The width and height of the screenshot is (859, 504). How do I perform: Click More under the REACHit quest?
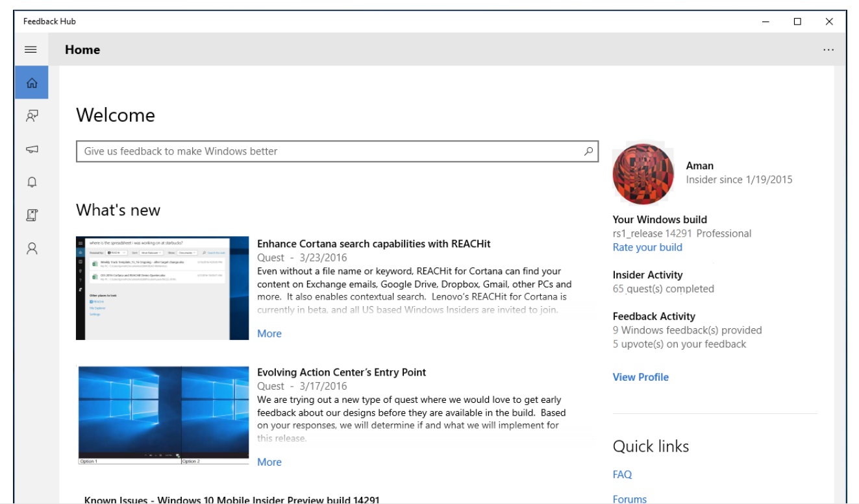(x=269, y=333)
